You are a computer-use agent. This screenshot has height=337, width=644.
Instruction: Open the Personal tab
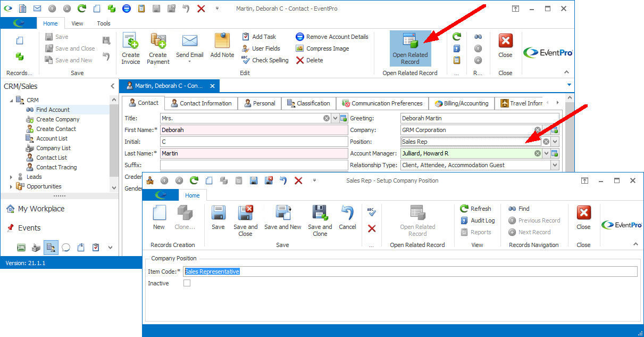[x=259, y=103]
